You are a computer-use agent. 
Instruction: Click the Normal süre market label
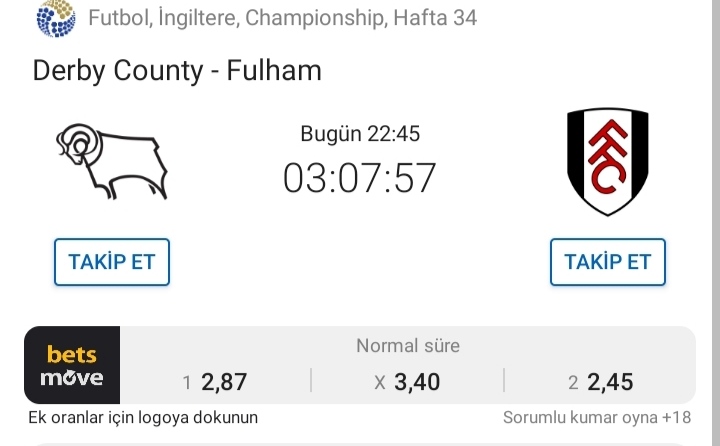[x=408, y=346]
